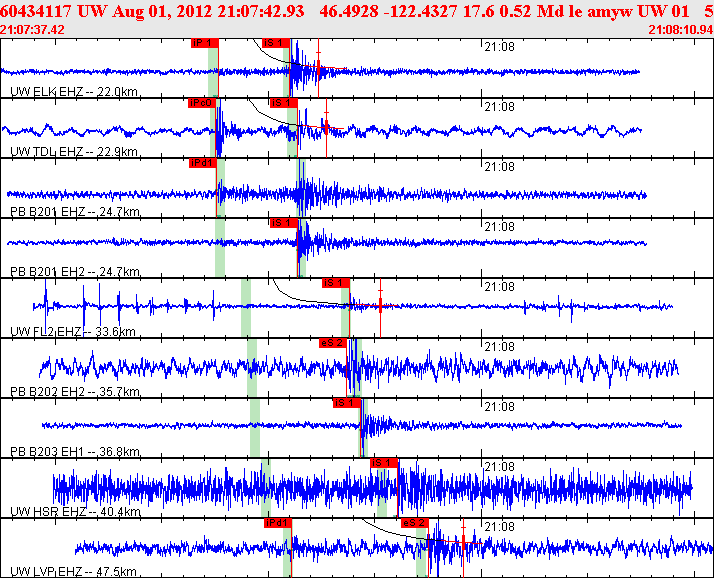714x578 pixels.
Task: Select the UW TDL EHZ station label
Action: pos(47,152)
